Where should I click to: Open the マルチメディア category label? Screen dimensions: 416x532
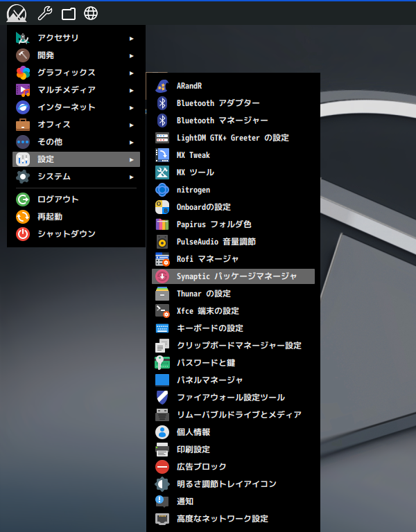click(67, 90)
